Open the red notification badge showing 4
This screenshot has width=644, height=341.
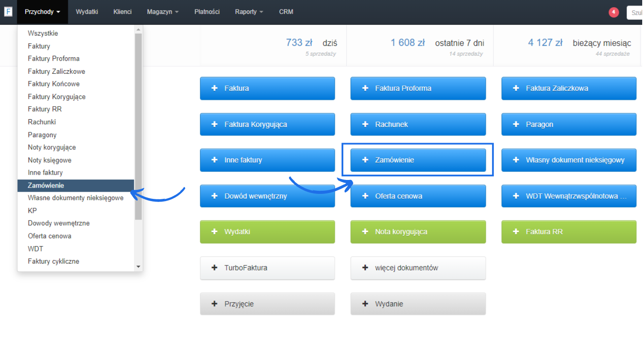tap(613, 12)
